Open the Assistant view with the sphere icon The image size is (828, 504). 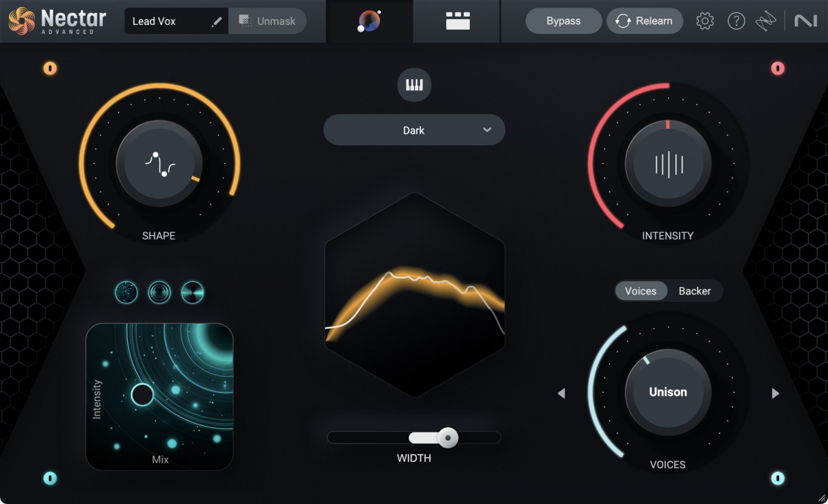click(x=371, y=21)
